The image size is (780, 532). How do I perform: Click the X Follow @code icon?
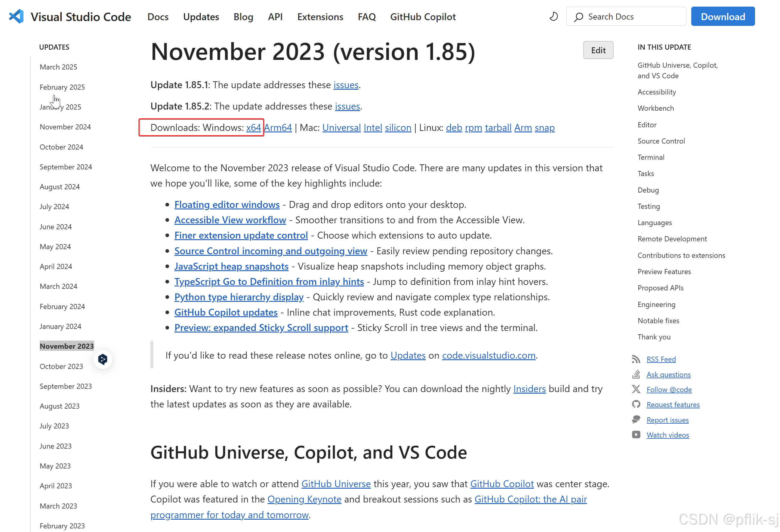[x=636, y=389]
